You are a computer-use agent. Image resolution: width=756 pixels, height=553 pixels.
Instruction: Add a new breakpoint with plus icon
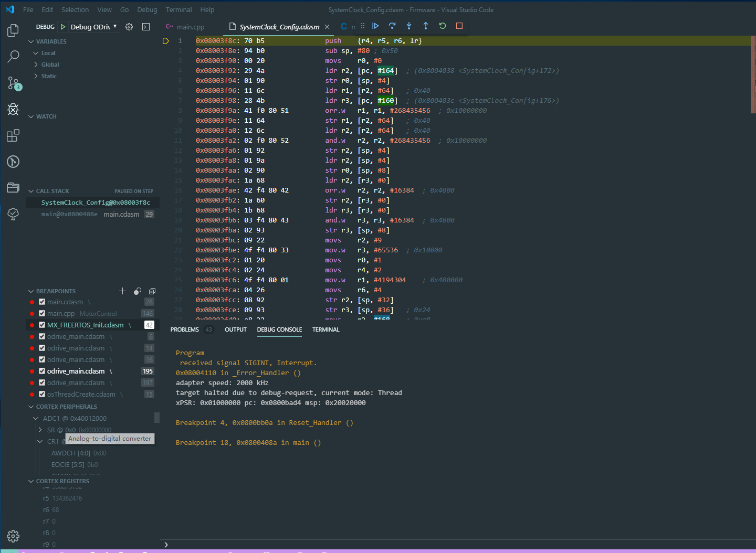point(122,291)
